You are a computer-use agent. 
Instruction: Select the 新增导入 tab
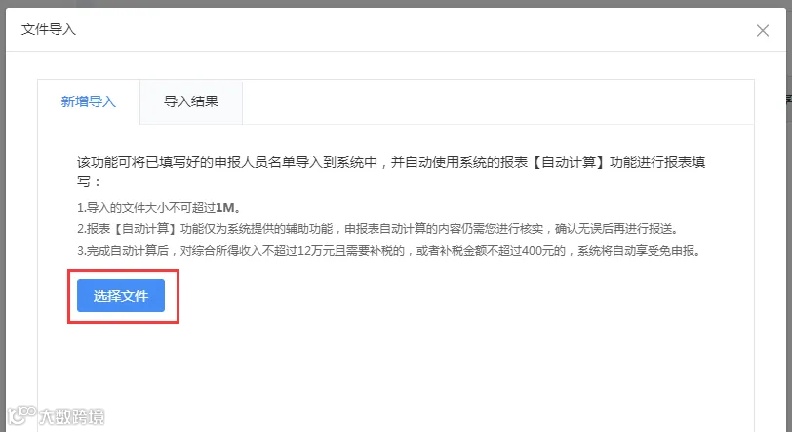[x=88, y=102]
